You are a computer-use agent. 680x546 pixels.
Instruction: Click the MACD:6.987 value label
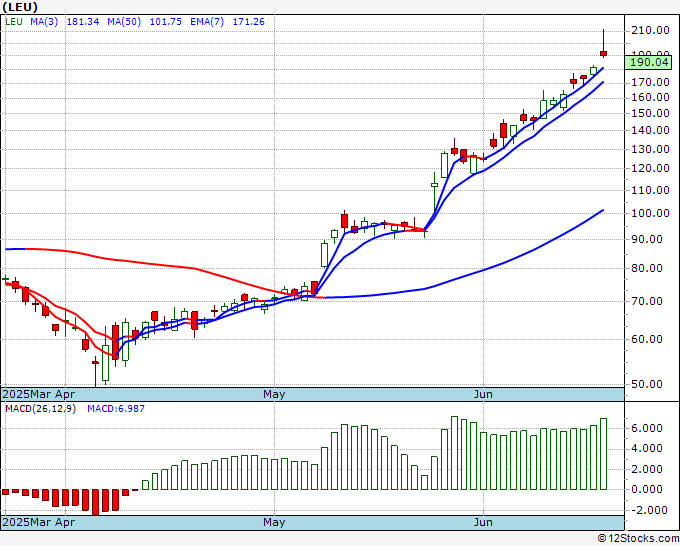(116, 409)
